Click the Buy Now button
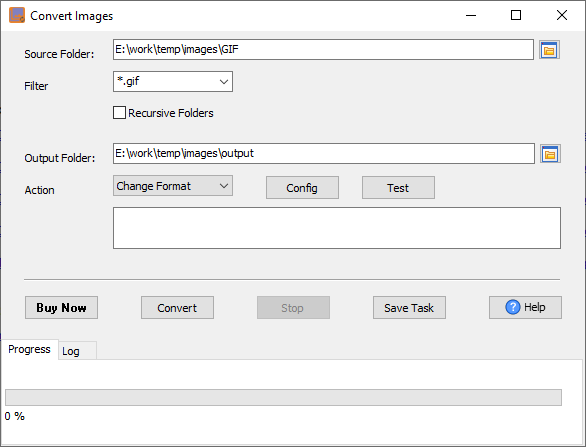 pyautogui.click(x=61, y=308)
